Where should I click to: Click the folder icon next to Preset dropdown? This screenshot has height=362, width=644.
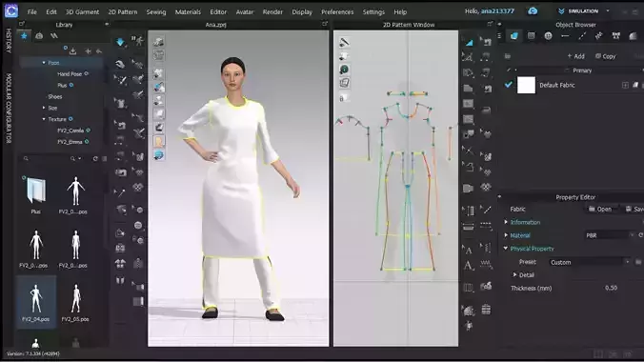click(x=638, y=262)
